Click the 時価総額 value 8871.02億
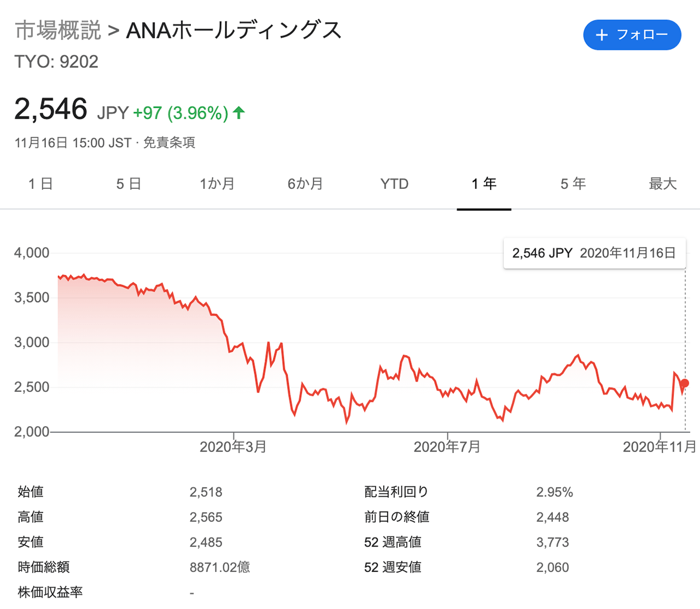This screenshot has height=609, width=700. [x=220, y=567]
